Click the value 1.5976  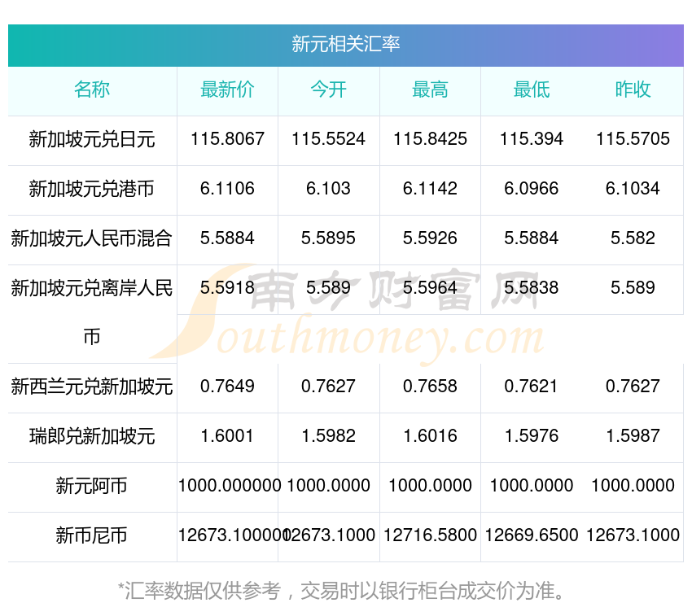pos(532,436)
